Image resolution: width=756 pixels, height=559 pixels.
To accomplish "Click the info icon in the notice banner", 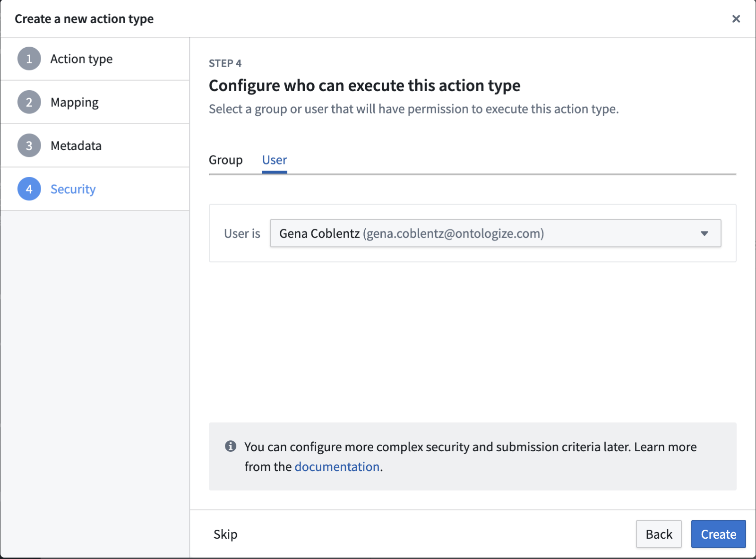I will tap(231, 446).
